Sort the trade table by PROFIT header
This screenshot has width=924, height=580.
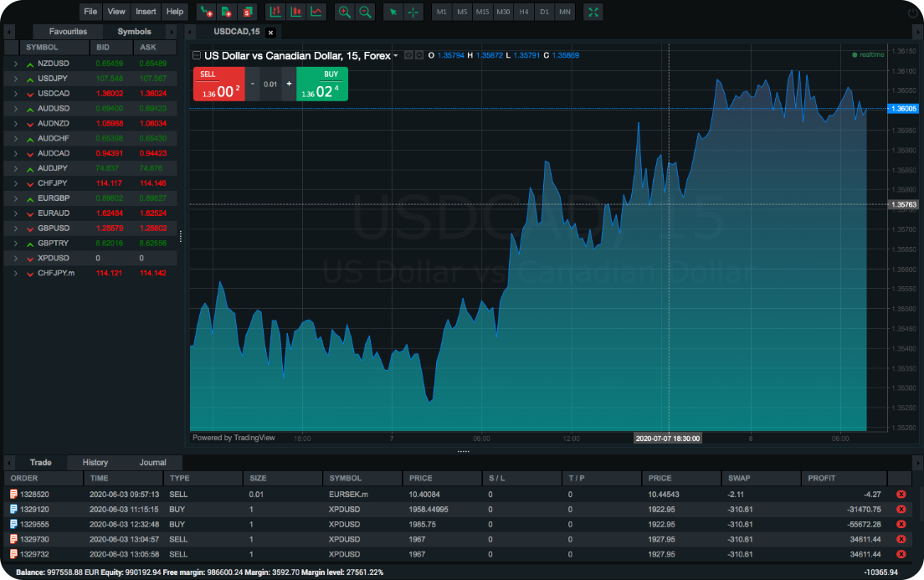click(844, 479)
